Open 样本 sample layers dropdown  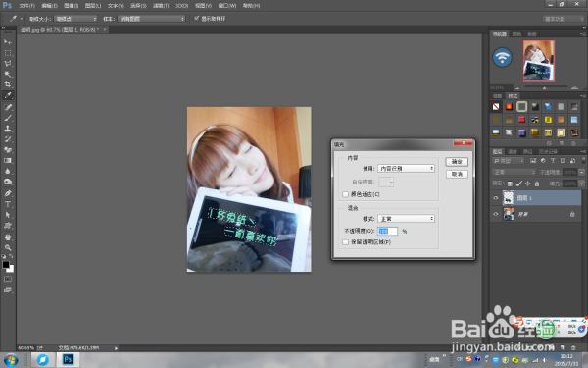(152, 19)
